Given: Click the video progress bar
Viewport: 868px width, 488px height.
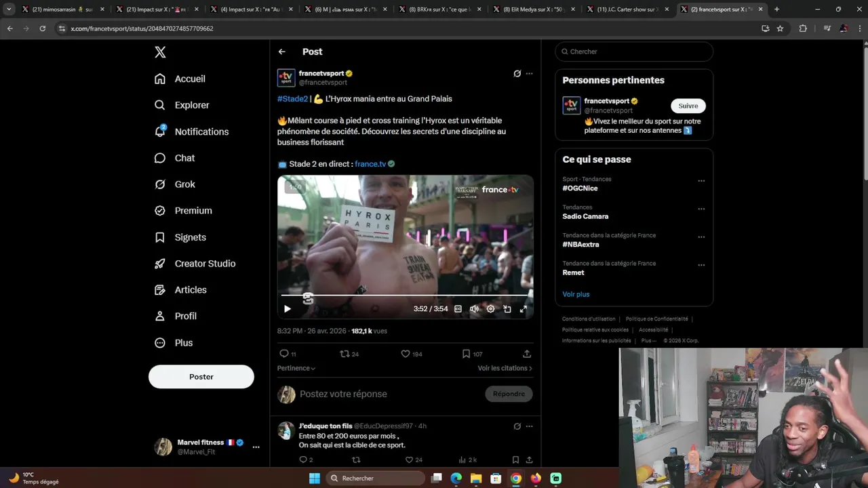Looking at the screenshot, I should [406, 296].
